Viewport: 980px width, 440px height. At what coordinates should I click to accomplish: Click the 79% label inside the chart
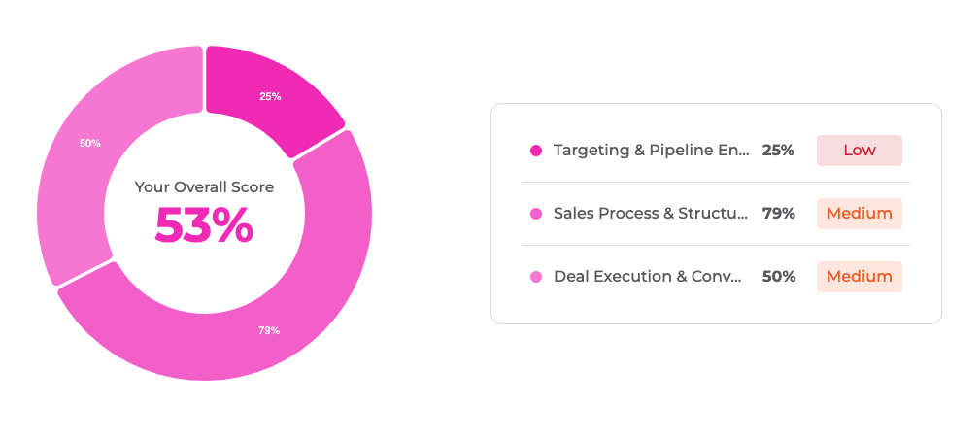pyautogui.click(x=269, y=330)
